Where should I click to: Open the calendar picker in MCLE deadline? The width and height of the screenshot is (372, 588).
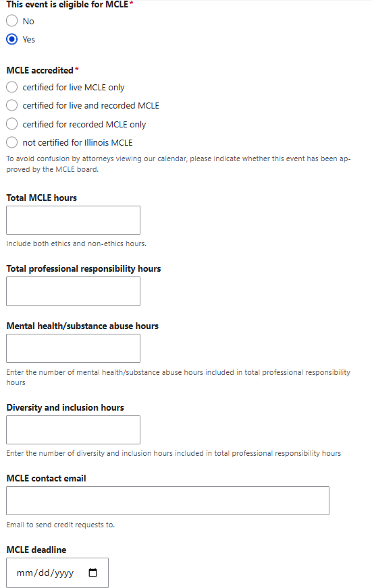tap(92, 572)
